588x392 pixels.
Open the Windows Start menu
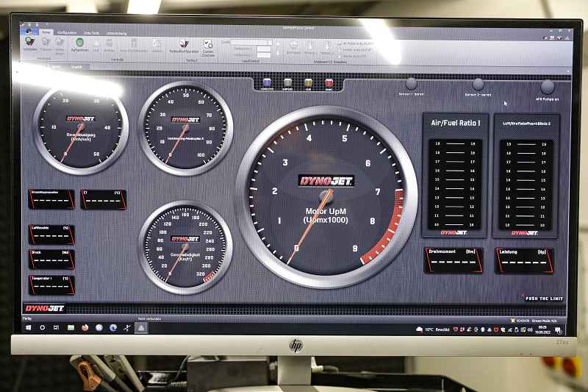(28, 327)
